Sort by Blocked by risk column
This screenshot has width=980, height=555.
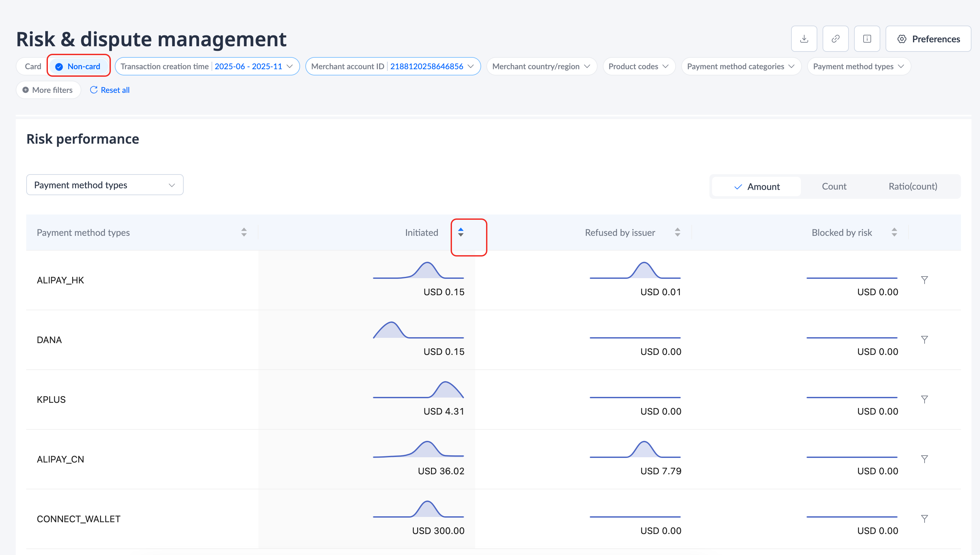894,232
